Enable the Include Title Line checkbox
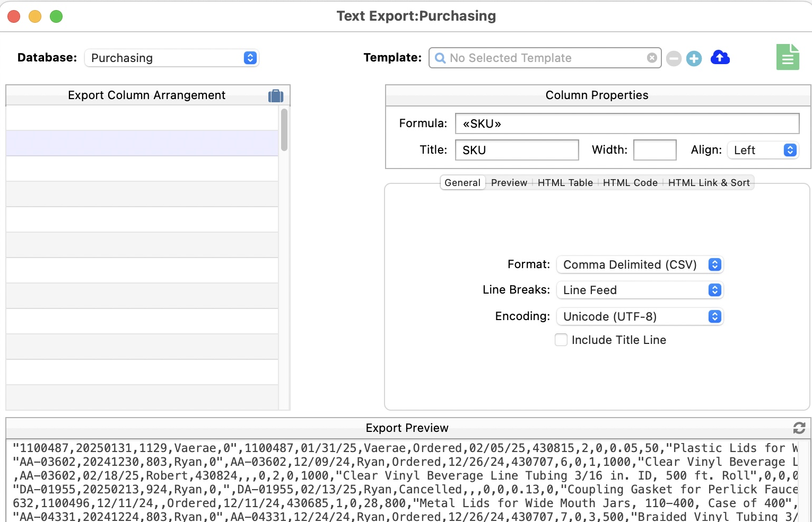Image resolution: width=812 pixels, height=522 pixels. (561, 340)
